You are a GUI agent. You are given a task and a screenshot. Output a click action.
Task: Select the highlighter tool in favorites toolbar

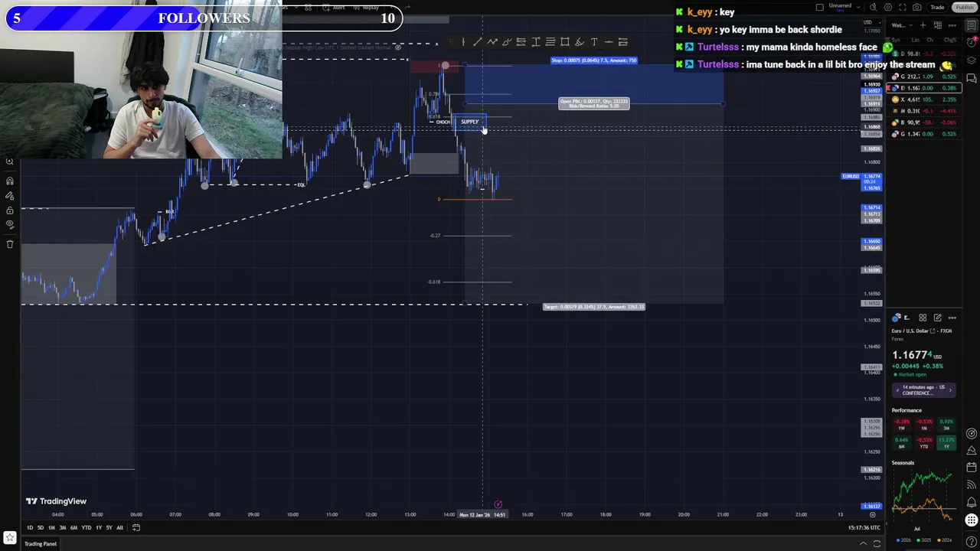click(x=580, y=42)
